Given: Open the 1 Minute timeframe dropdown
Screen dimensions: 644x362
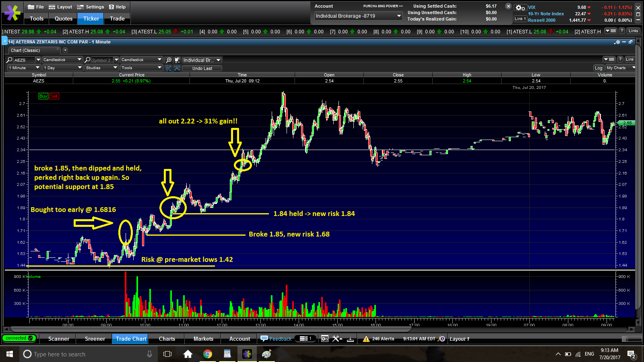Looking at the screenshot, I should 22,68.
